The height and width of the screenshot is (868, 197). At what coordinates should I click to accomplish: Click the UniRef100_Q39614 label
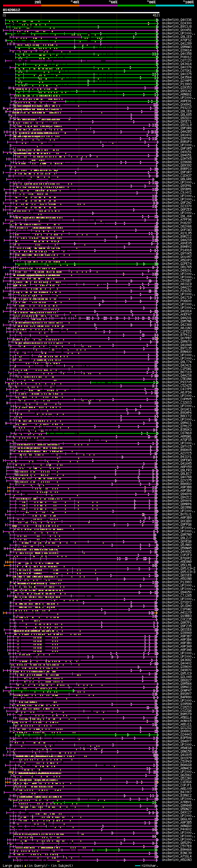coord(177,50)
